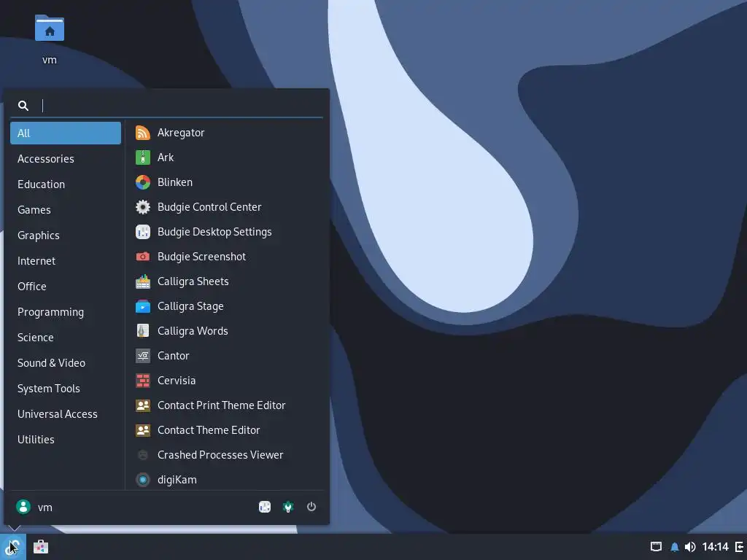The height and width of the screenshot is (560, 747).
Task: Open Universal Access category
Action: point(66,414)
